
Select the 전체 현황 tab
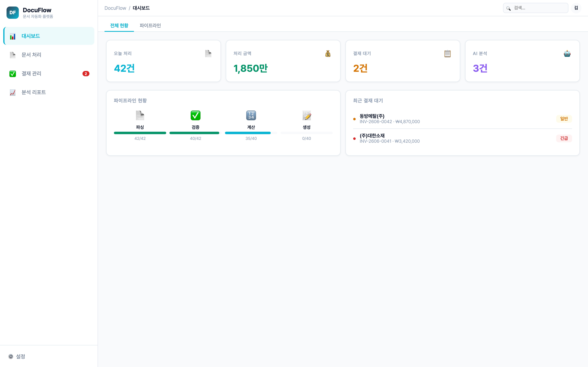[x=119, y=26]
